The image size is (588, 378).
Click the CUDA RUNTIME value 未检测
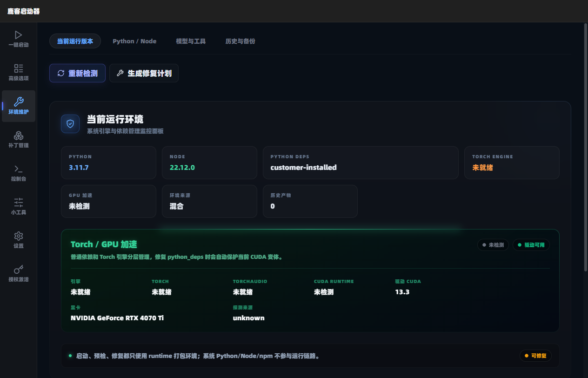(324, 292)
